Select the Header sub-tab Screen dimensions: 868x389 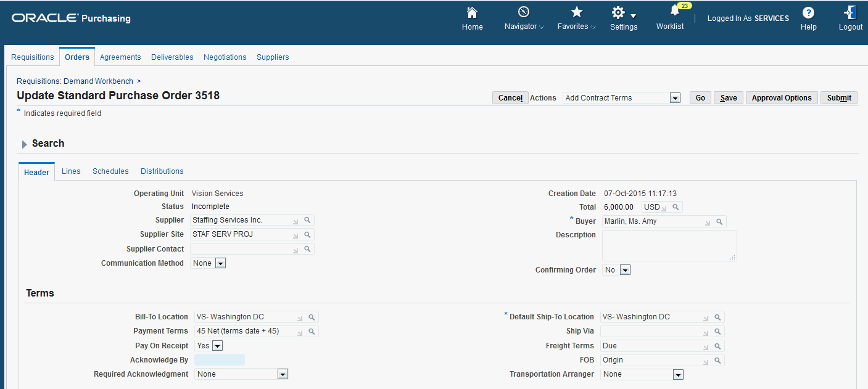36,172
